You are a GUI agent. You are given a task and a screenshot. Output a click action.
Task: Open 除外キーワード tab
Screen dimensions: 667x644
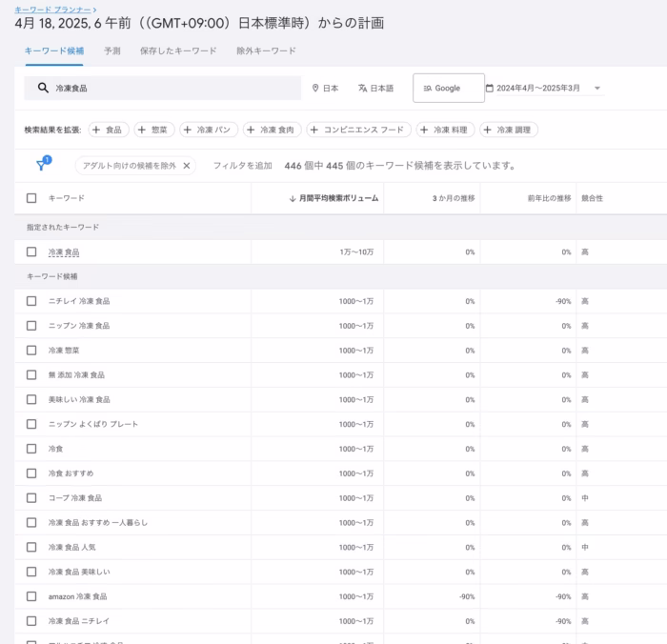click(x=266, y=51)
